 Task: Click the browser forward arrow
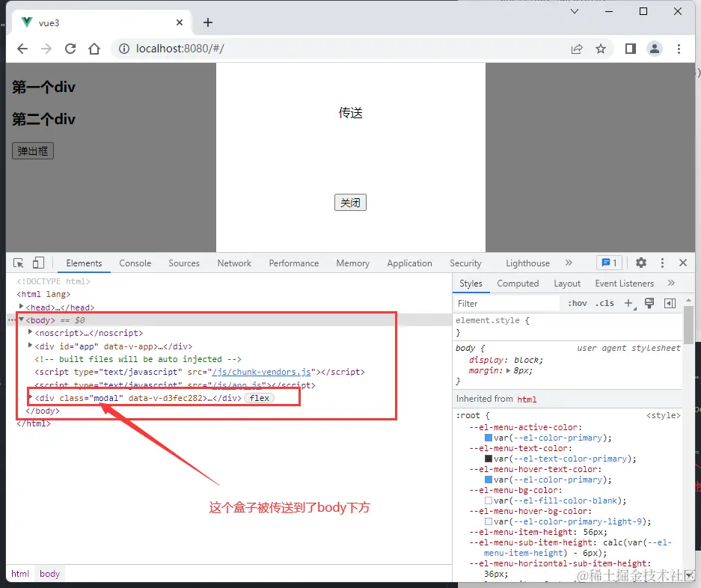[x=46, y=49]
